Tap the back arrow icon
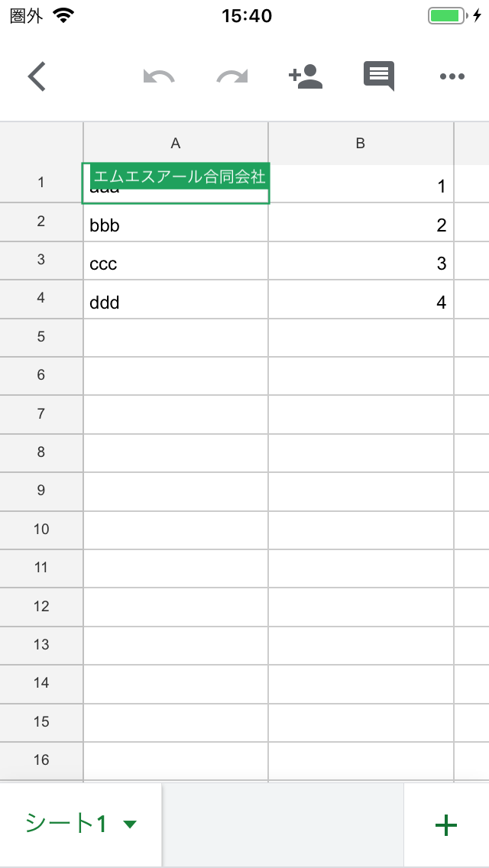Viewport: 489px width, 868px height. tap(37, 76)
